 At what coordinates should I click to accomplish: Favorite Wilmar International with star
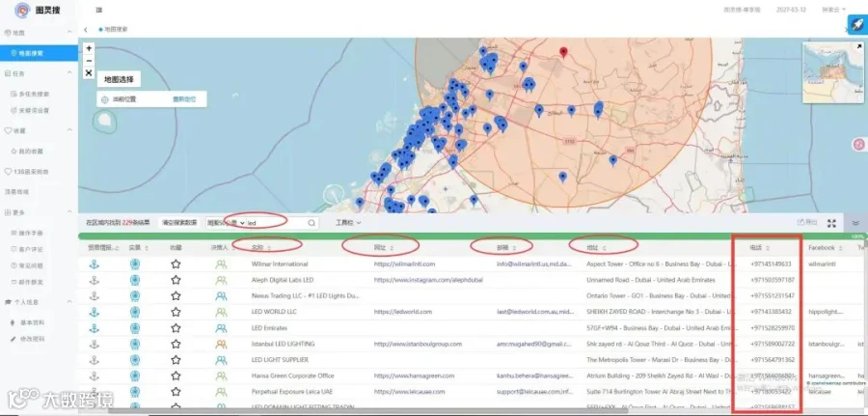pos(176,264)
